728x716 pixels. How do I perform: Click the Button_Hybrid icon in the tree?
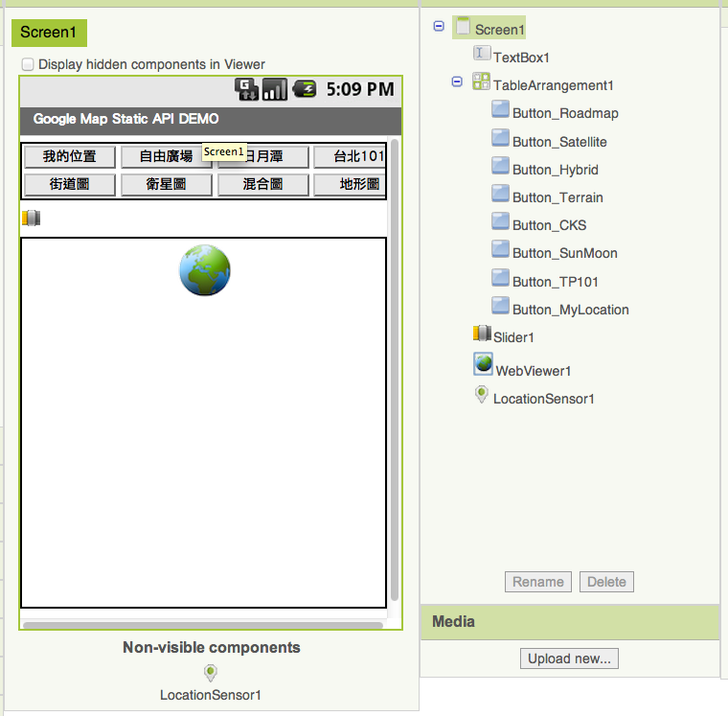[500, 166]
